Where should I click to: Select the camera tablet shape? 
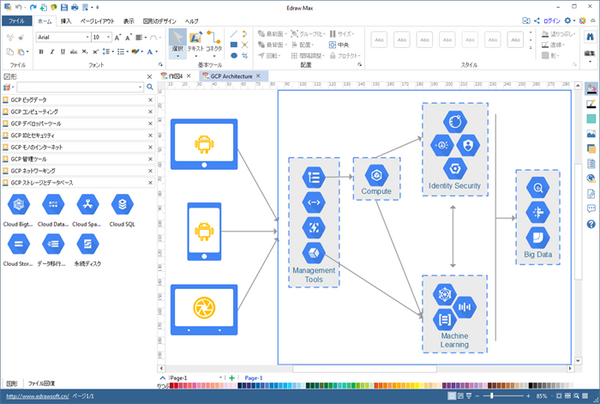pyautogui.click(x=204, y=310)
